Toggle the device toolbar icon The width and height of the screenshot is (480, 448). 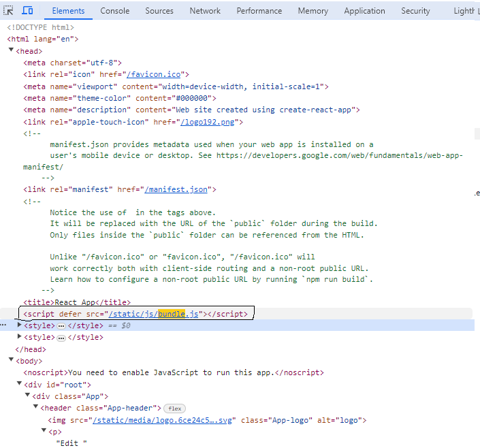point(27,11)
